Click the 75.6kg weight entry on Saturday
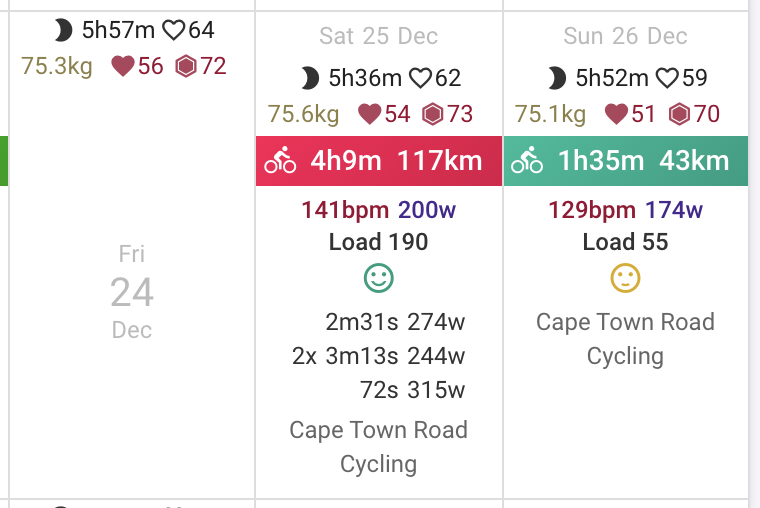 303,114
